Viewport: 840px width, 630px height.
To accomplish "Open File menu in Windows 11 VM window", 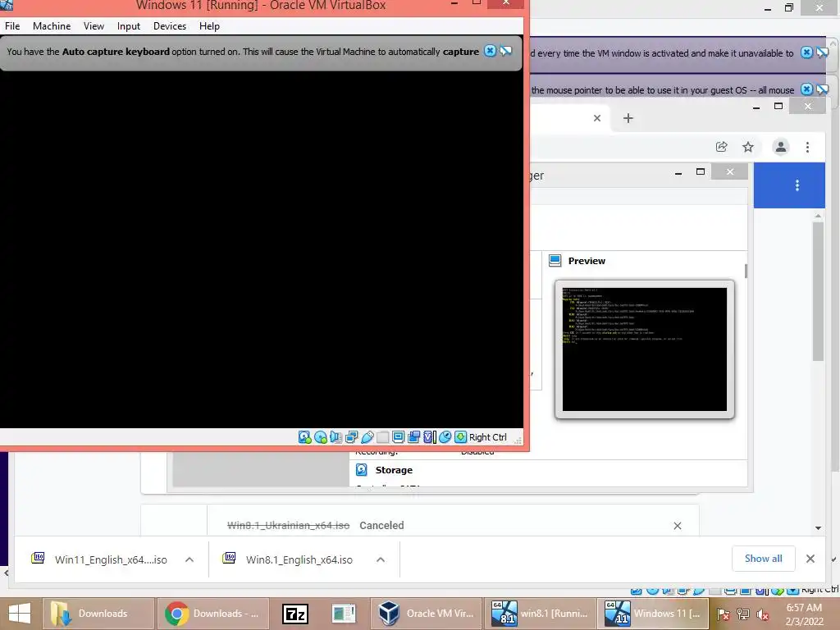I will (12, 26).
